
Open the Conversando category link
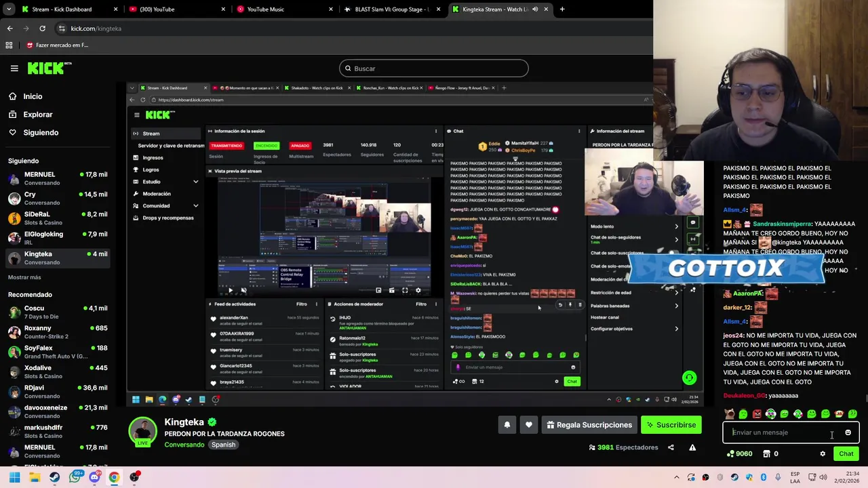[184, 445]
